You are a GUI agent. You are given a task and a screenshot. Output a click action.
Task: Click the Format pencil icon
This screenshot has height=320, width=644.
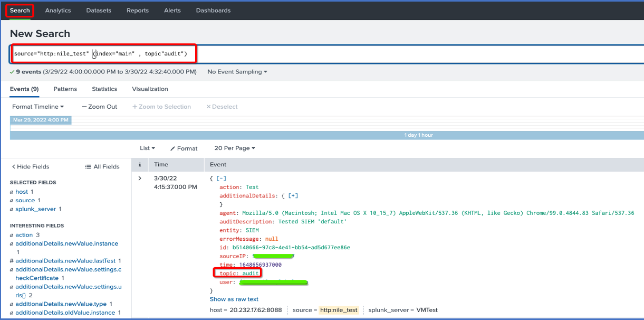pos(173,149)
